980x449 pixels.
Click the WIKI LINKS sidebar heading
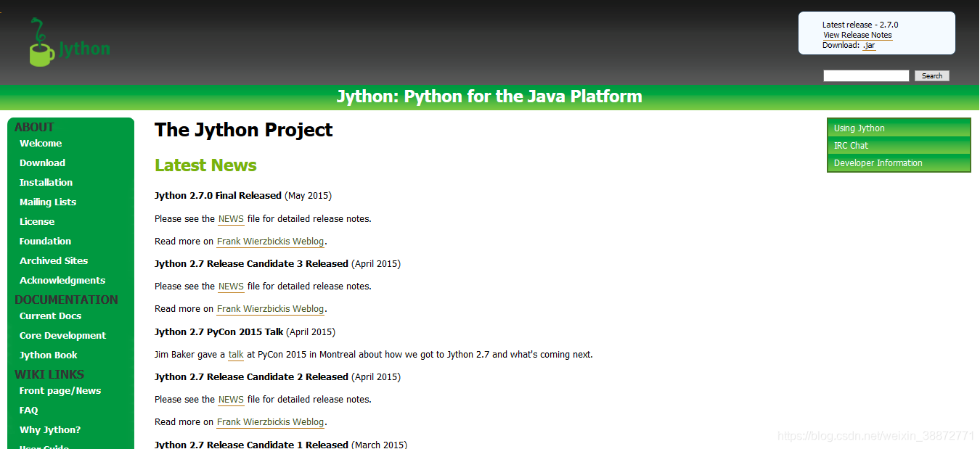[x=49, y=374]
